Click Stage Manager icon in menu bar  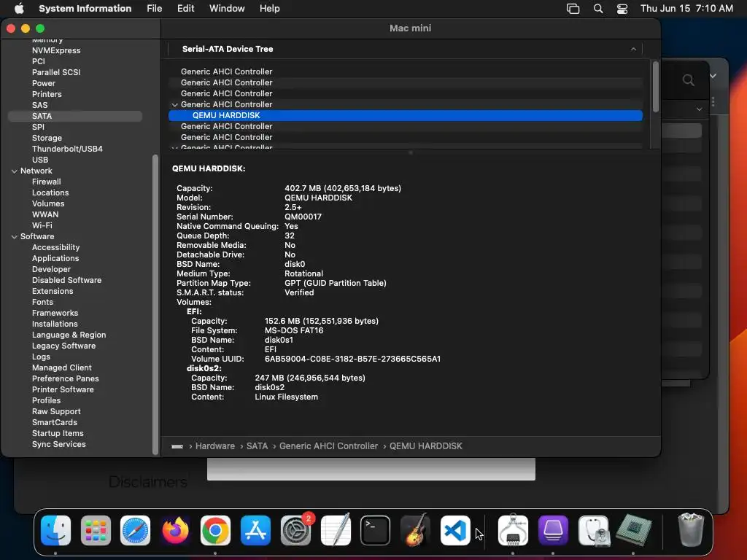pos(573,9)
